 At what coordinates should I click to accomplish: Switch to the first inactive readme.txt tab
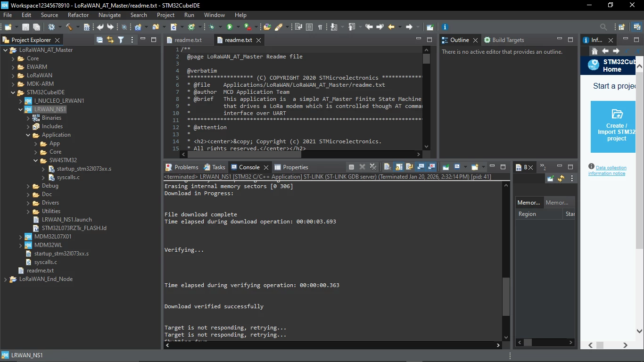coord(188,40)
